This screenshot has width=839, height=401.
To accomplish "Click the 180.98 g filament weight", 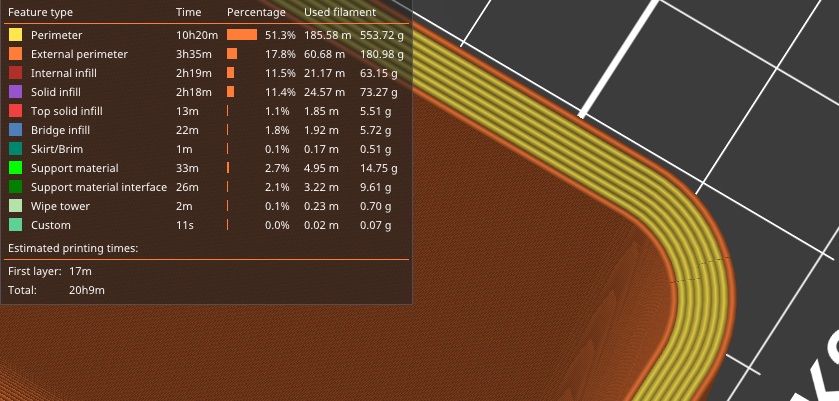I will (x=382, y=54).
